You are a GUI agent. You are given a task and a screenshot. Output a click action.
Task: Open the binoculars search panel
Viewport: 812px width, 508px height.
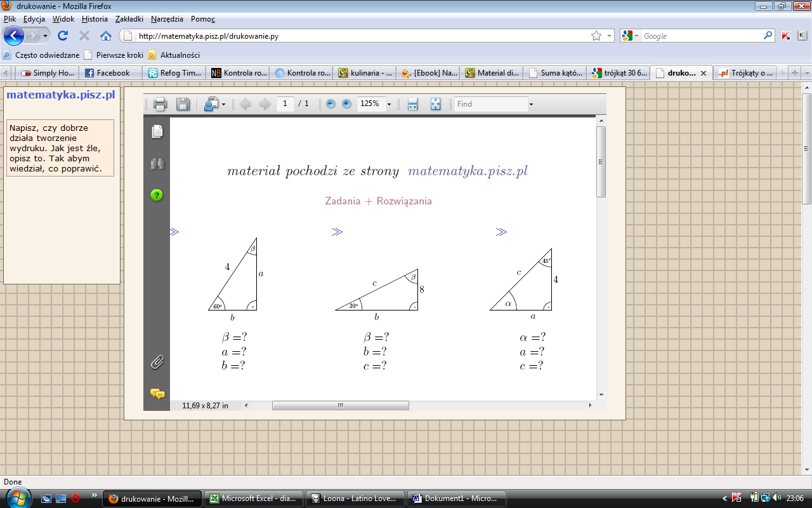tap(157, 164)
